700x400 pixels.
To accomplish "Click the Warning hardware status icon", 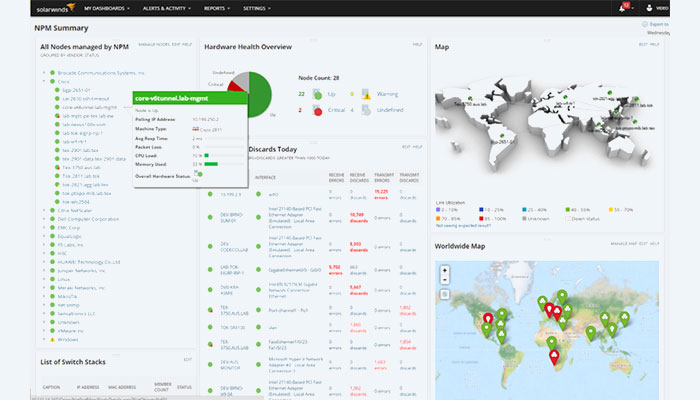I will (366, 94).
